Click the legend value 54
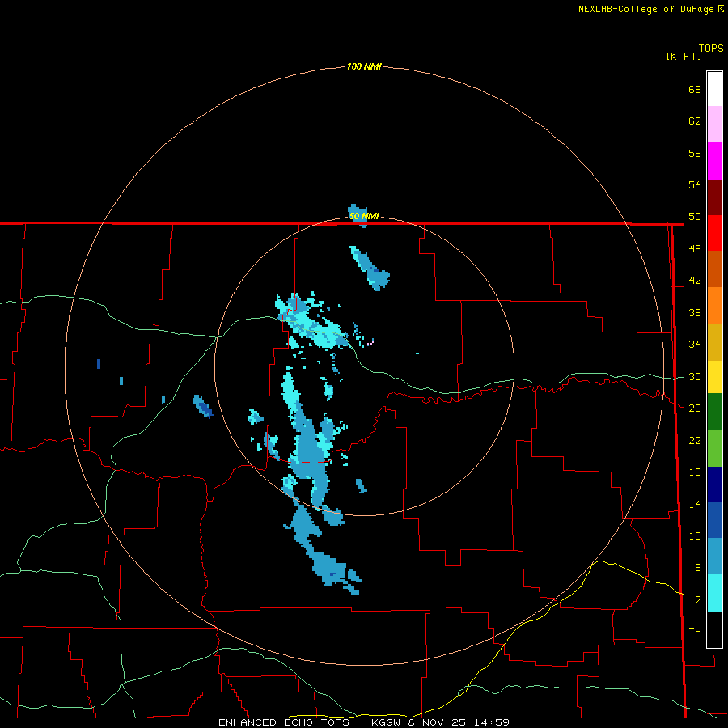Image resolution: width=728 pixels, height=728 pixels. click(695, 184)
